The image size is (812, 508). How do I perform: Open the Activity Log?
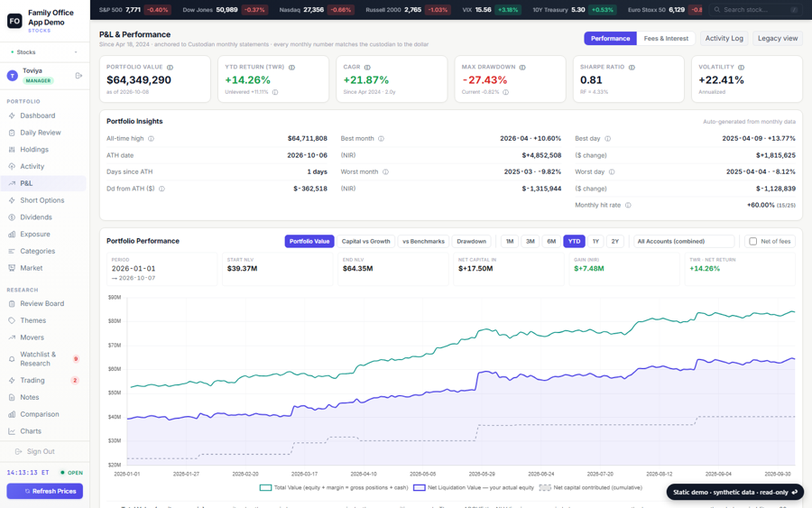(724, 38)
